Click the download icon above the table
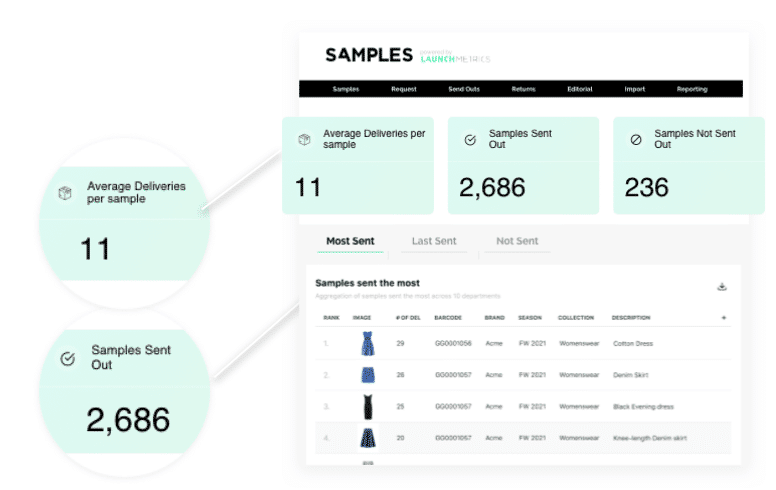 point(722,287)
